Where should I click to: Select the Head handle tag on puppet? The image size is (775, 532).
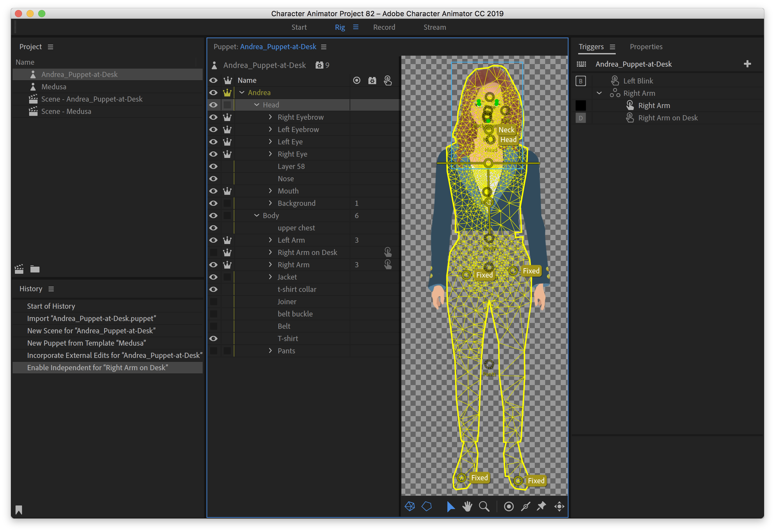click(508, 140)
